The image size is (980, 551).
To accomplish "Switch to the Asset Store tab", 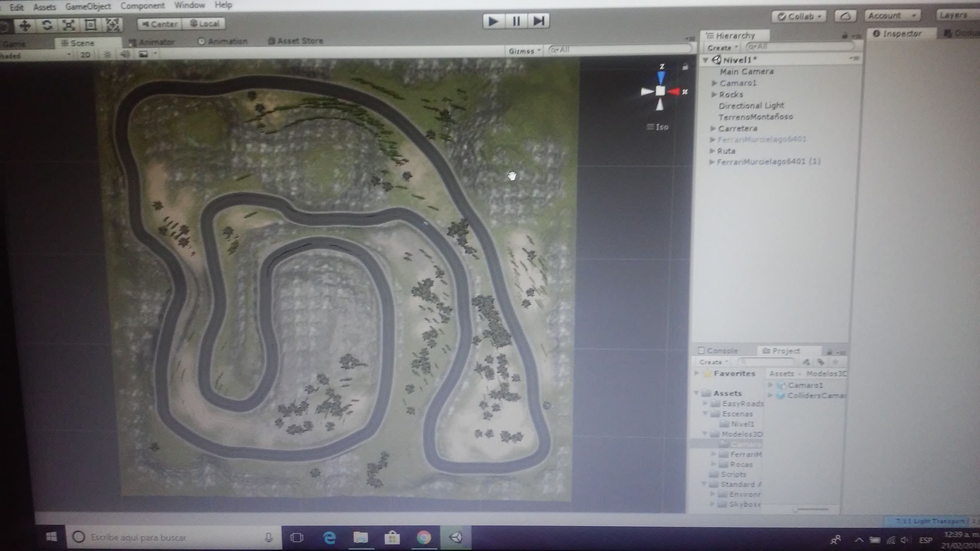I will click(x=296, y=41).
